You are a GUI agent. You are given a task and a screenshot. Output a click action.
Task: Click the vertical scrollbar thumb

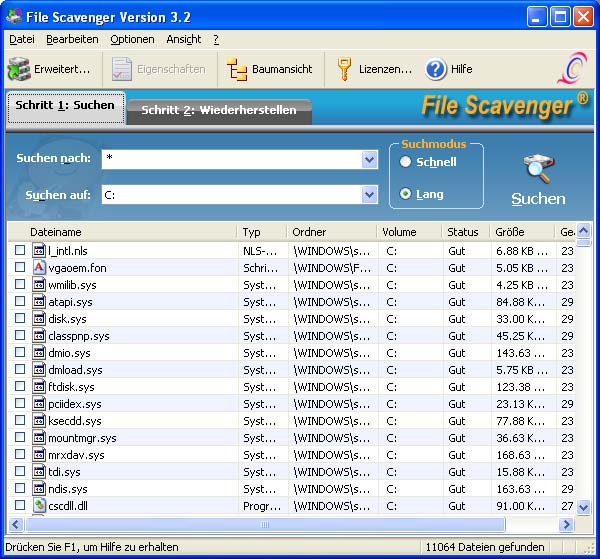584,243
